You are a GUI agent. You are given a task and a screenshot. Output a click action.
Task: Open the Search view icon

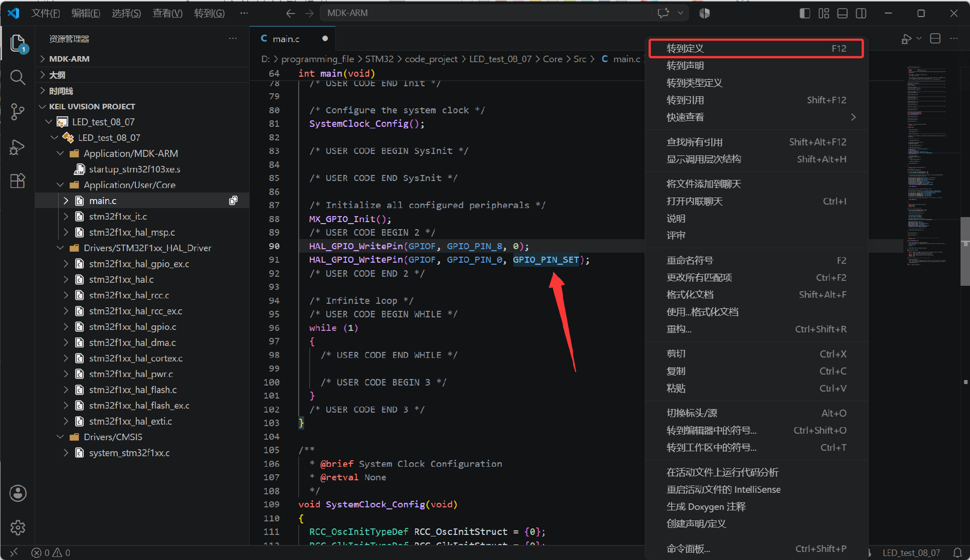point(18,77)
